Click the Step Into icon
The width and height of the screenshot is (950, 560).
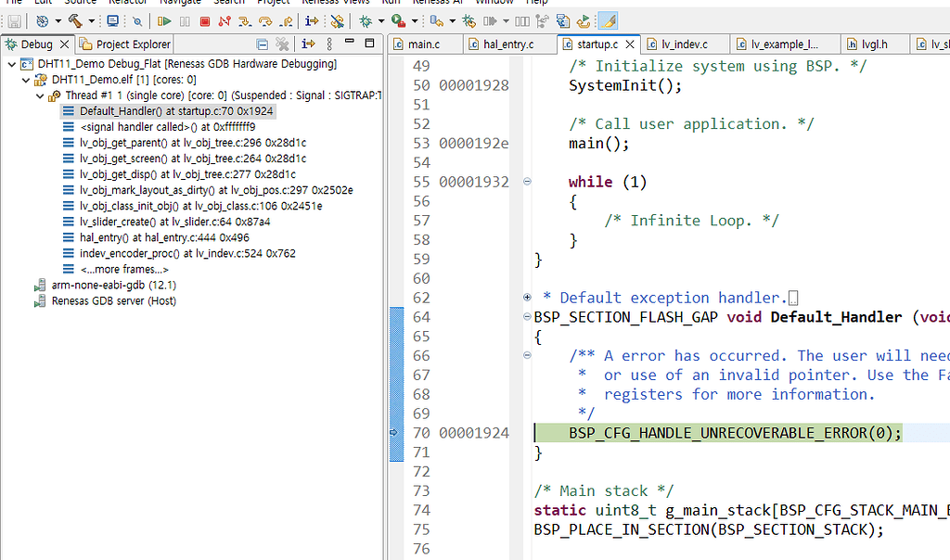[245, 21]
